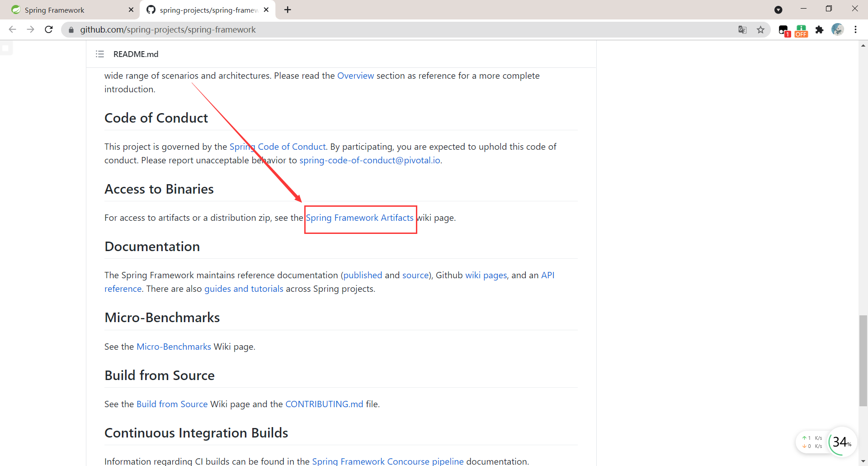Viewport: 868px width, 466px height.
Task: Open the Chrome three-dot menu
Action: (855, 29)
